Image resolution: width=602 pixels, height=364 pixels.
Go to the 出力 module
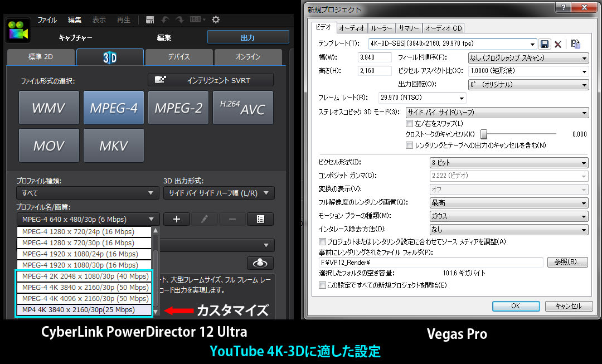click(x=248, y=37)
